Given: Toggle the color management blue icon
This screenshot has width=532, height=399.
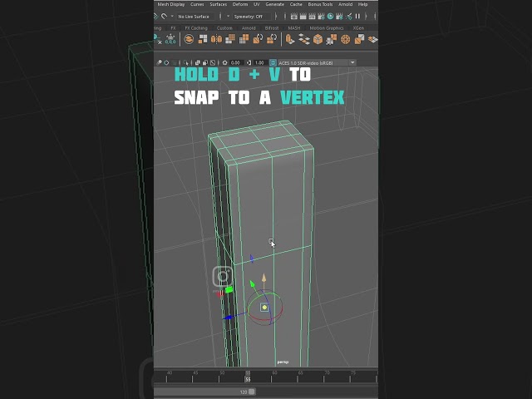Looking at the screenshot, I should (273, 63).
